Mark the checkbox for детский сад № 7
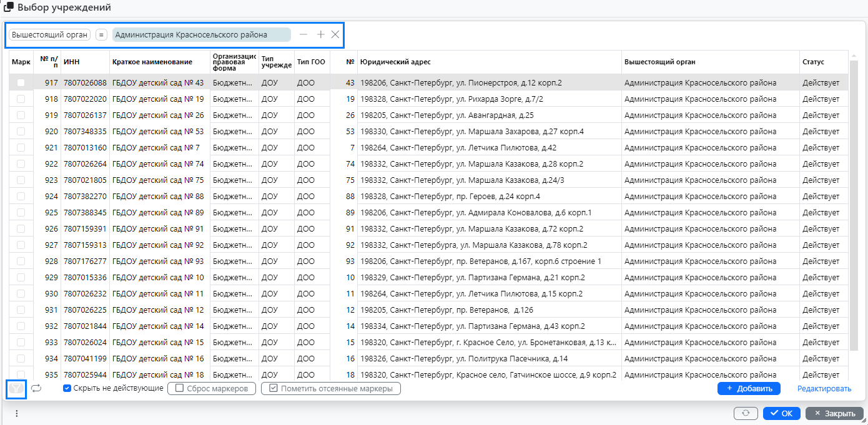868x425 pixels. 21,148
